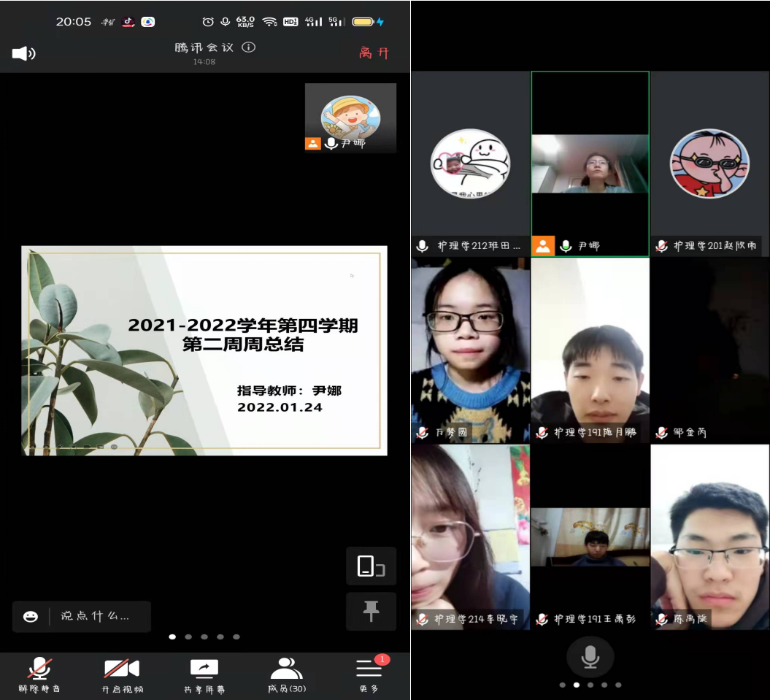Open meeting info next to 腾讯会议 title
Viewport: 770px width, 700px height.
pos(248,47)
